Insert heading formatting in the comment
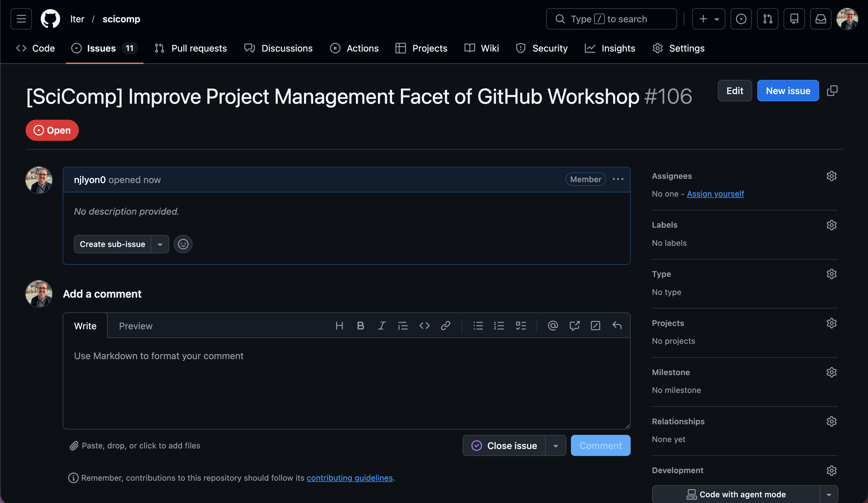868x503 pixels. click(x=339, y=326)
